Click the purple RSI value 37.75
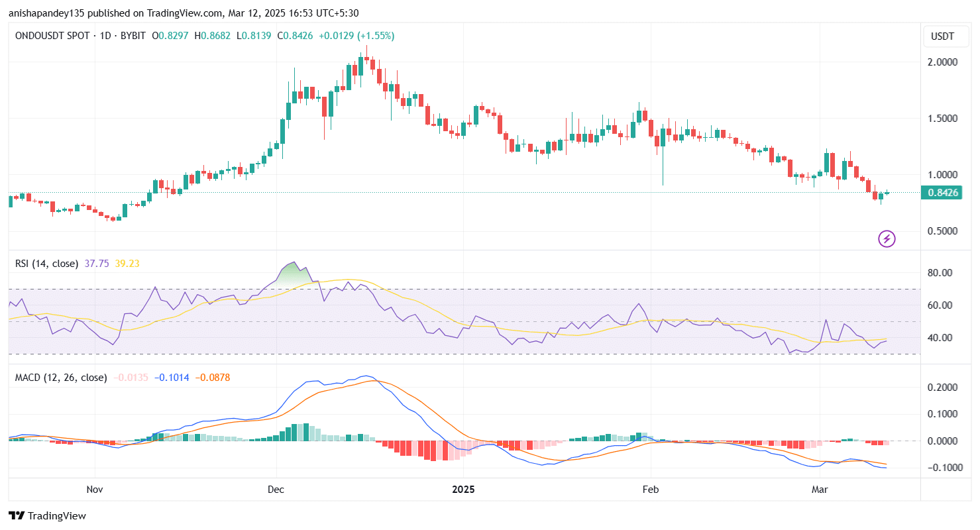This screenshot has width=980, height=530. coord(97,264)
